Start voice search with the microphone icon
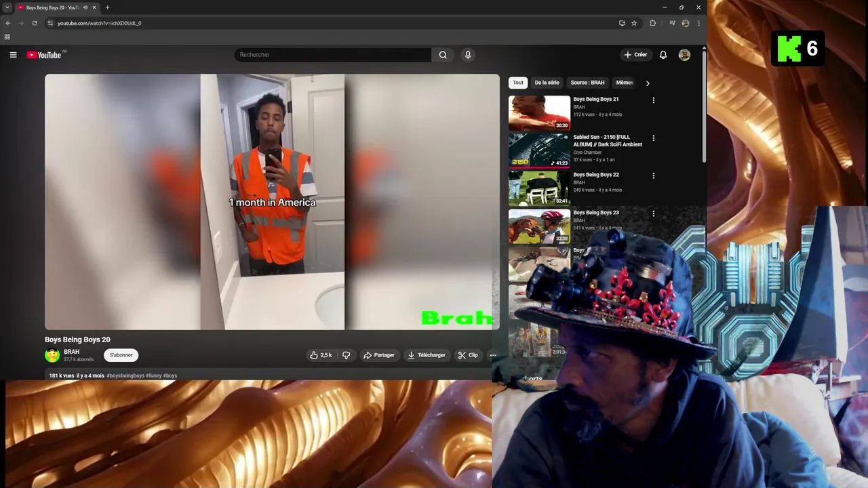Viewport: 868px width, 488px height. point(468,55)
